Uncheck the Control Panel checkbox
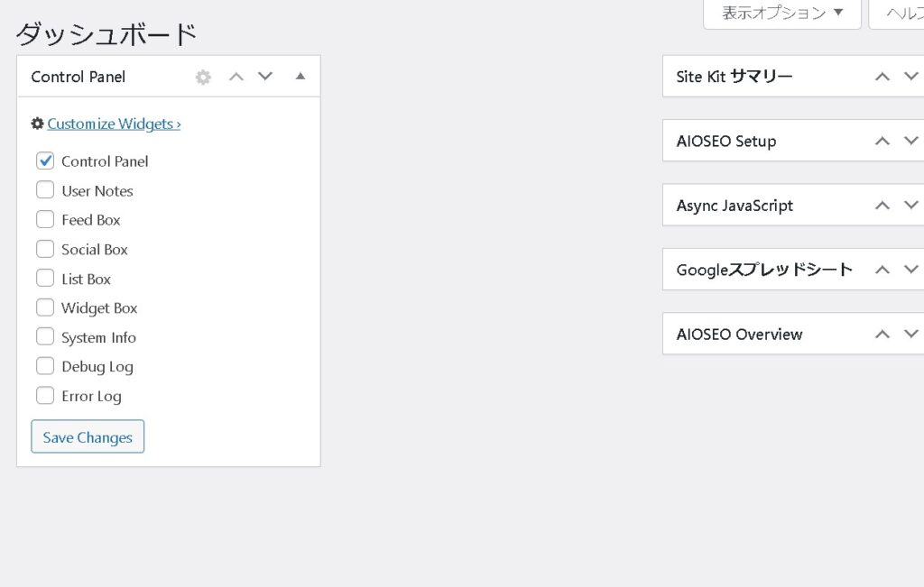The height and width of the screenshot is (587, 924). [45, 161]
